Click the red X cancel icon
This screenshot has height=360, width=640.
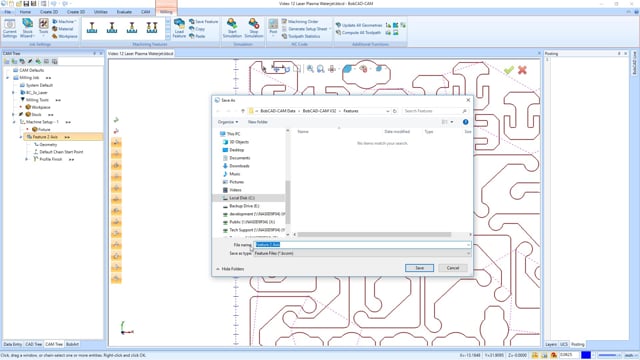[522, 70]
